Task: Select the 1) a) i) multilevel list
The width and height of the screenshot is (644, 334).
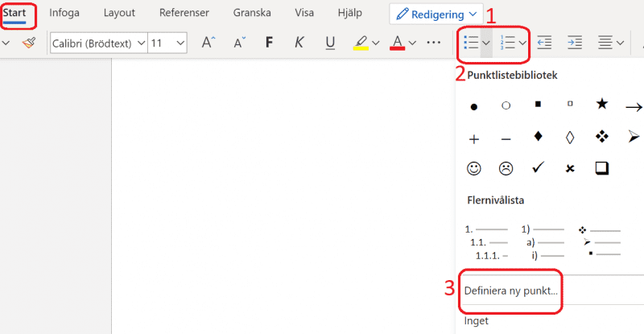Action: point(543,242)
